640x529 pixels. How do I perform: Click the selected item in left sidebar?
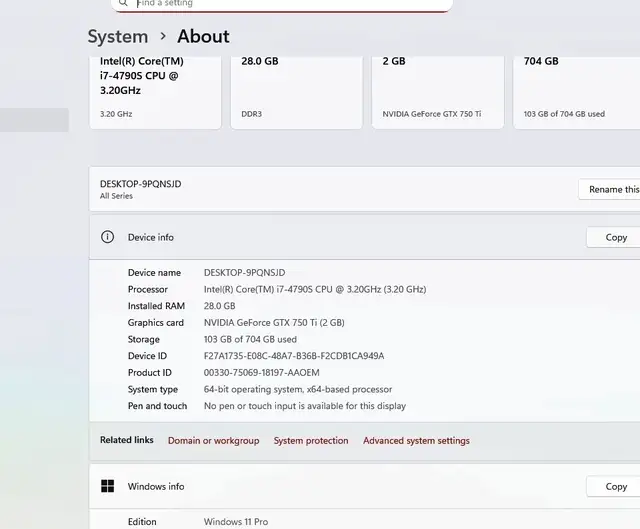(x=34, y=120)
